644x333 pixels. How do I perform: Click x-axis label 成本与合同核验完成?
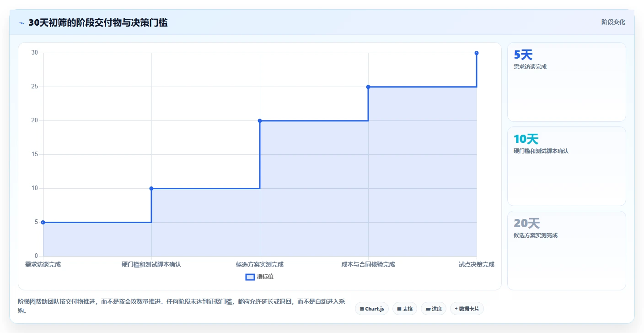pyautogui.click(x=368, y=264)
